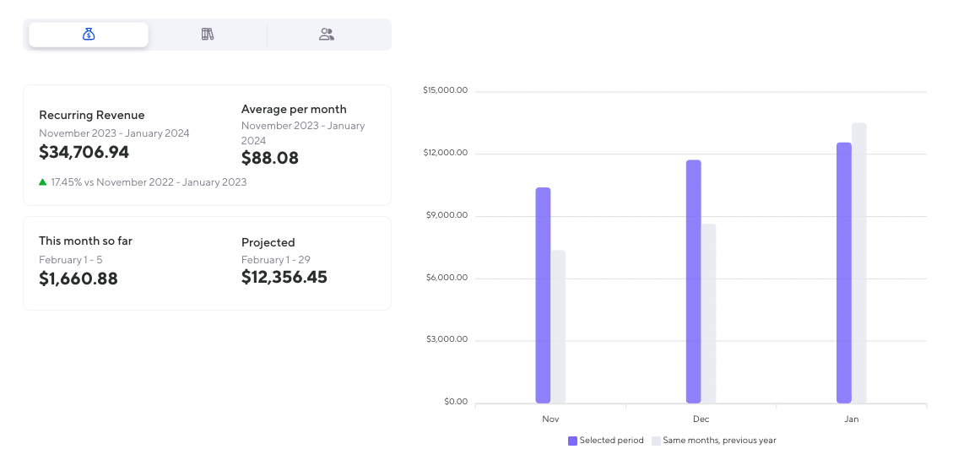980x460 pixels.
Task: Click the gray December previous-year bar
Action: point(708,313)
